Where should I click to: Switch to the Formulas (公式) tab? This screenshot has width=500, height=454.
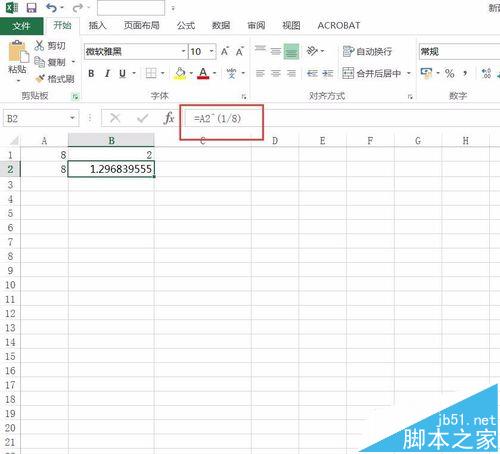tap(186, 25)
